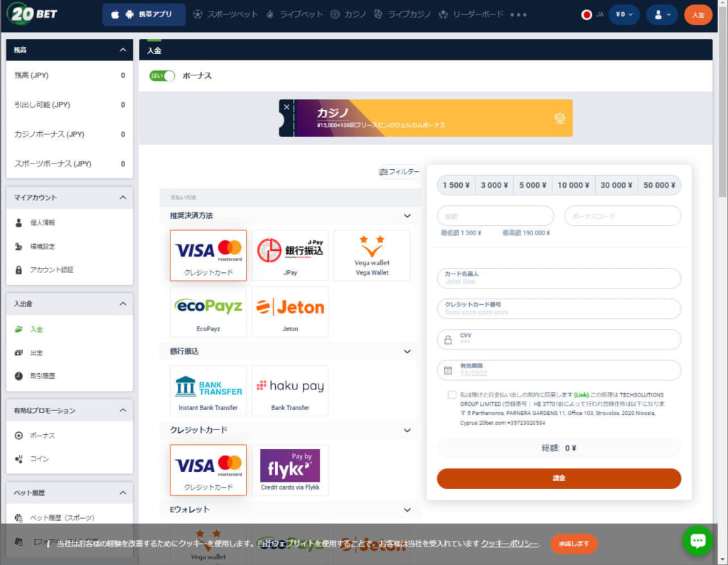Viewport: 728px width, 565px height.
Task: Select Visa Mastercard in recommended methods
Action: (208, 255)
